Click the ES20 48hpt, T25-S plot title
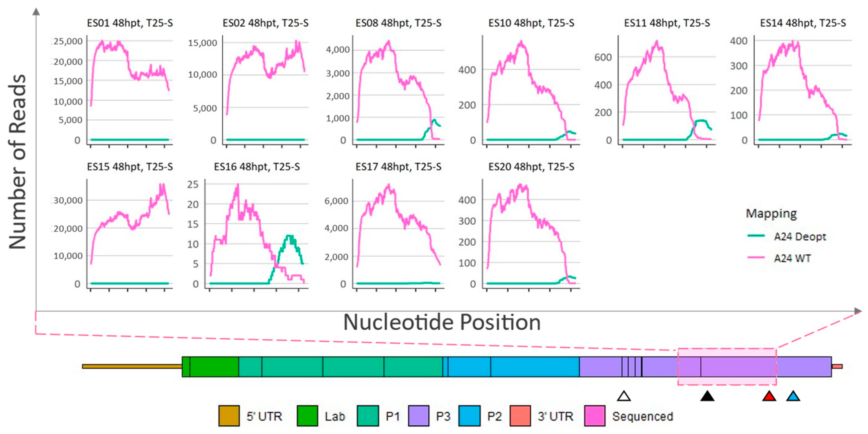 (x=531, y=167)
